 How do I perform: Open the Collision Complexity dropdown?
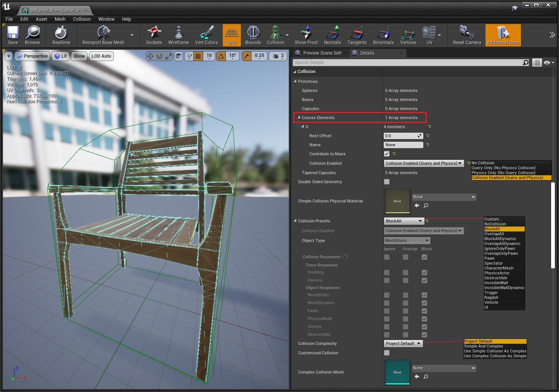click(403, 343)
